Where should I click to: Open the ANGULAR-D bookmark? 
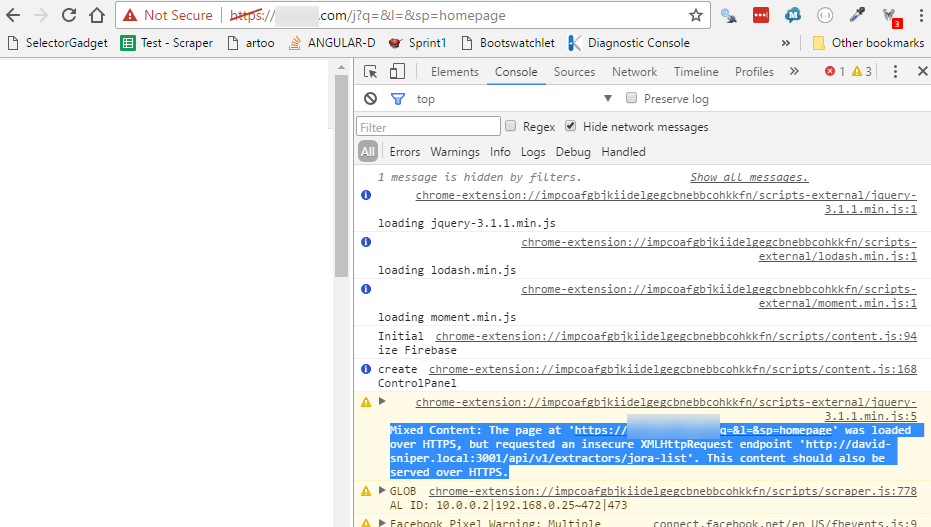tap(332, 43)
